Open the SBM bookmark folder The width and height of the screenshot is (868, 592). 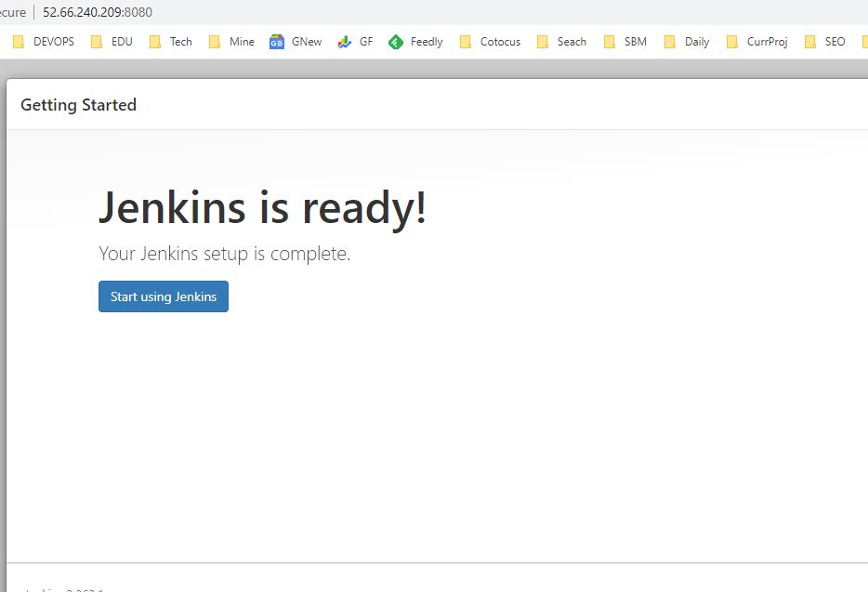coord(625,42)
